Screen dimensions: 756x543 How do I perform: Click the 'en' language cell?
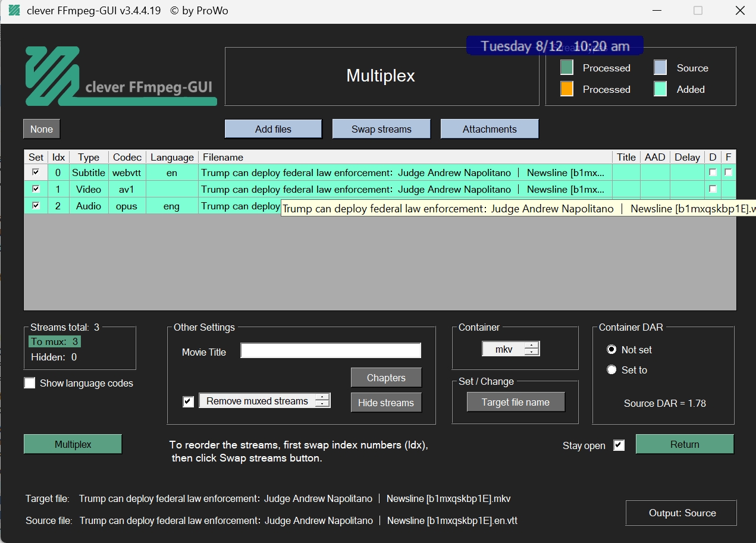[x=172, y=172]
